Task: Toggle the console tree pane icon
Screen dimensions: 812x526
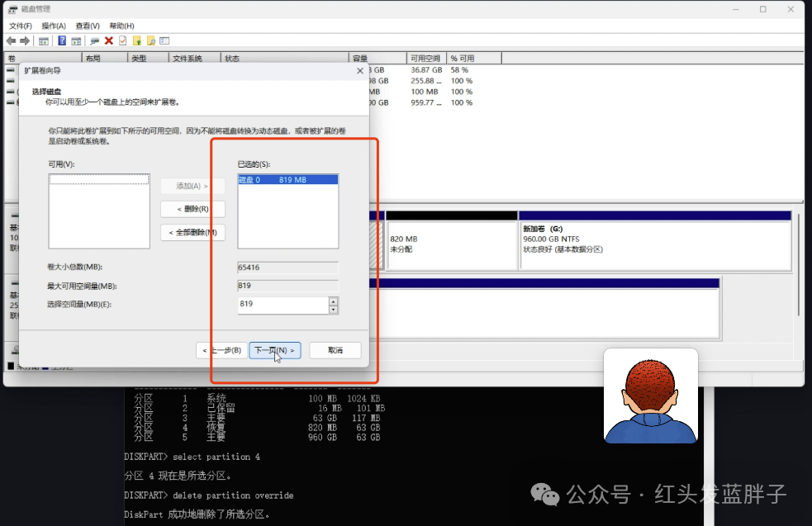Action: (44, 41)
